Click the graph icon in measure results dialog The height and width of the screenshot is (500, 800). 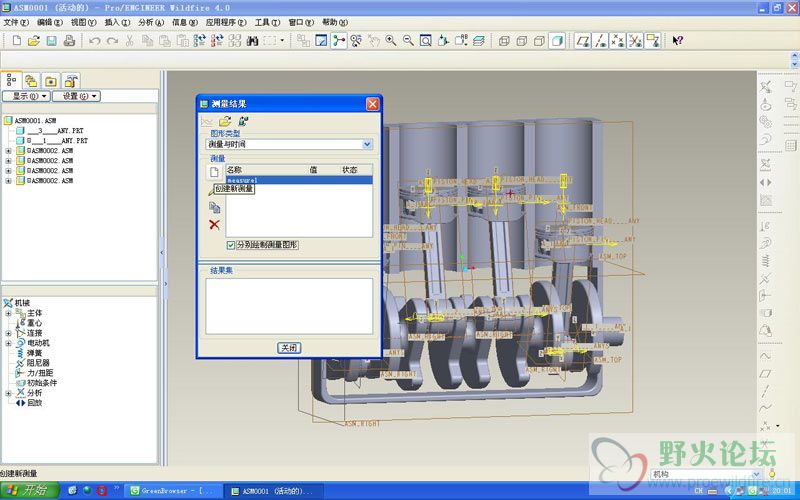click(x=207, y=121)
